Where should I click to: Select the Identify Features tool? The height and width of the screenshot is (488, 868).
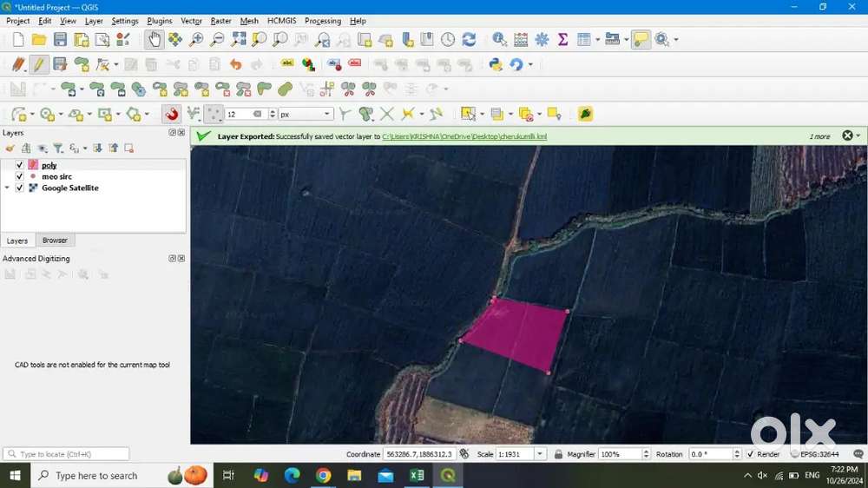point(499,39)
